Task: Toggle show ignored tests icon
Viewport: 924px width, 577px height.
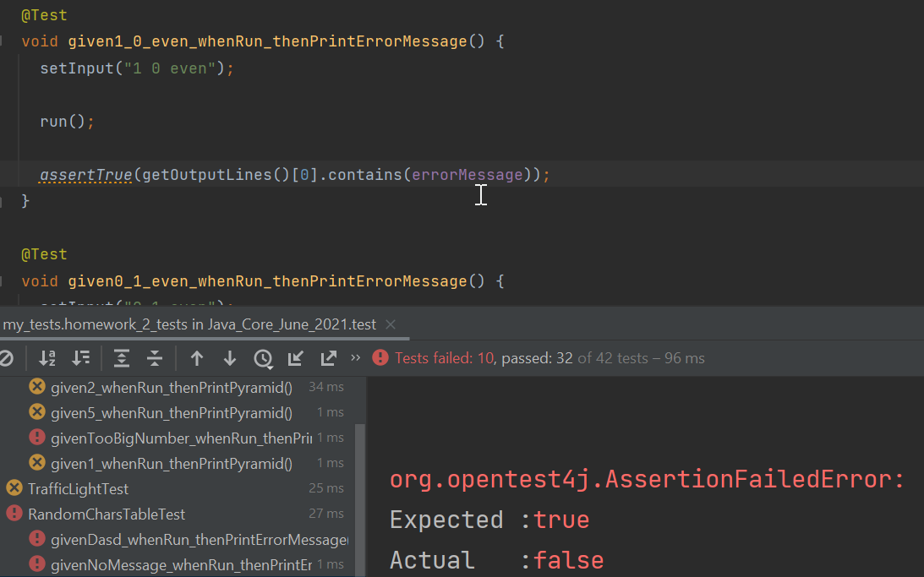Action: coord(6,358)
